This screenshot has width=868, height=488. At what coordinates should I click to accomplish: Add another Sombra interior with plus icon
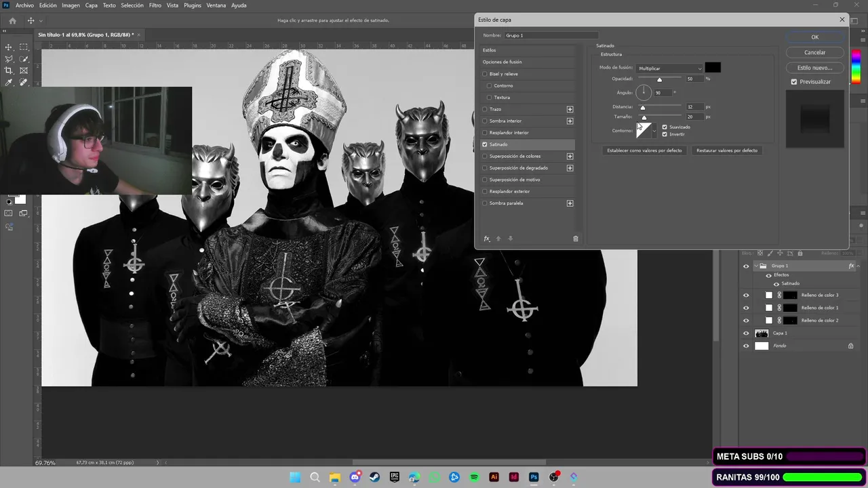(570, 121)
